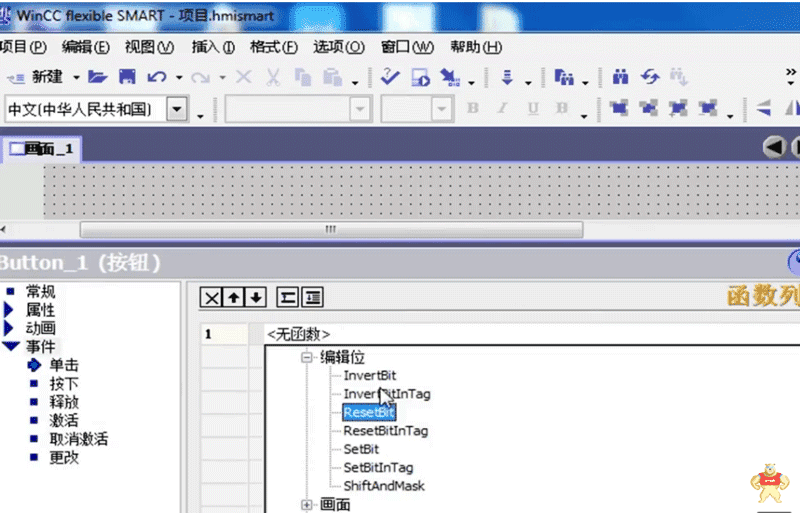The width and height of the screenshot is (800, 513).
Task: Choose the ShiftAndMask function
Action: tap(384, 485)
